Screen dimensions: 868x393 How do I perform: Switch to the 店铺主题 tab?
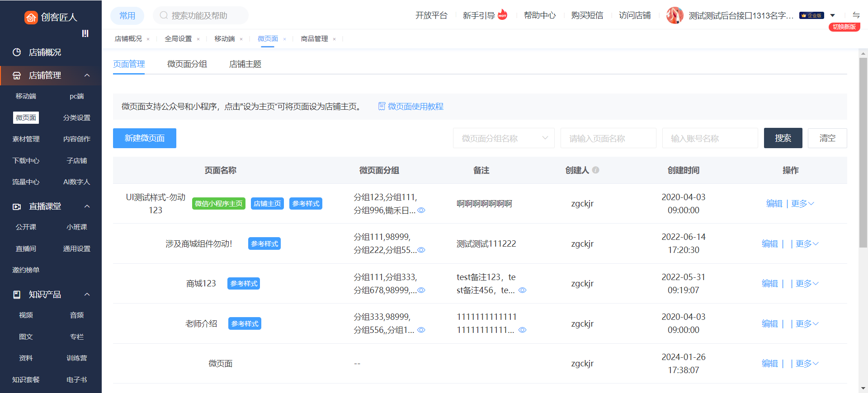tap(245, 64)
